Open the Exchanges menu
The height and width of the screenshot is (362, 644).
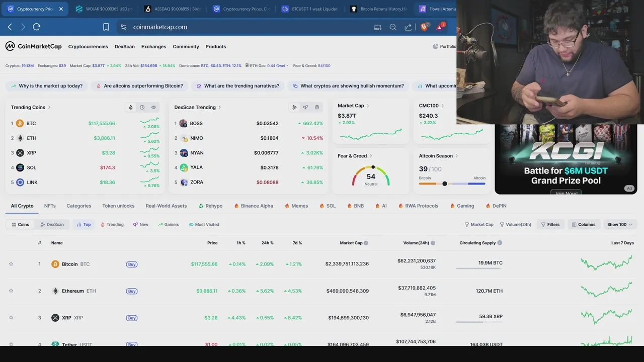point(153,47)
